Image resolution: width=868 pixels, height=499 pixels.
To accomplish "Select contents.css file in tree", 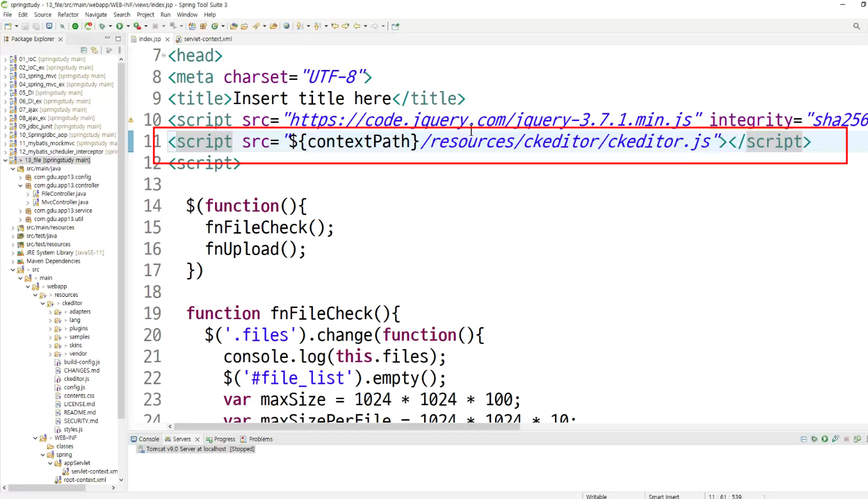I will click(79, 396).
